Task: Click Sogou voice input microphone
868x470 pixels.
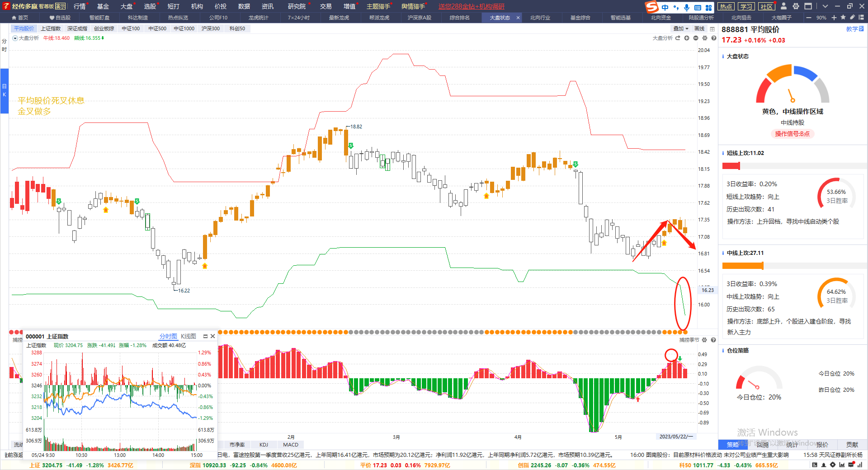Action: [x=687, y=7]
